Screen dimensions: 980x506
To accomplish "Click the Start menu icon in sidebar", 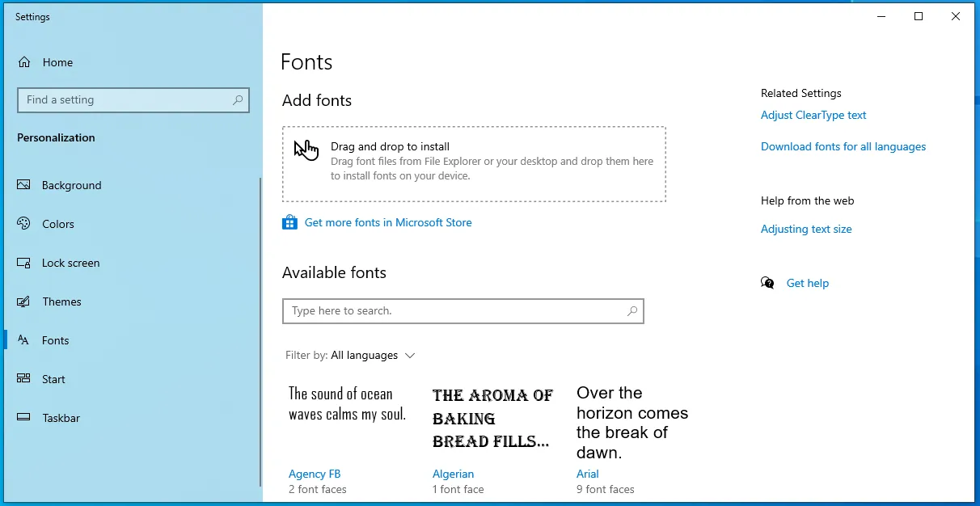I will coord(24,379).
